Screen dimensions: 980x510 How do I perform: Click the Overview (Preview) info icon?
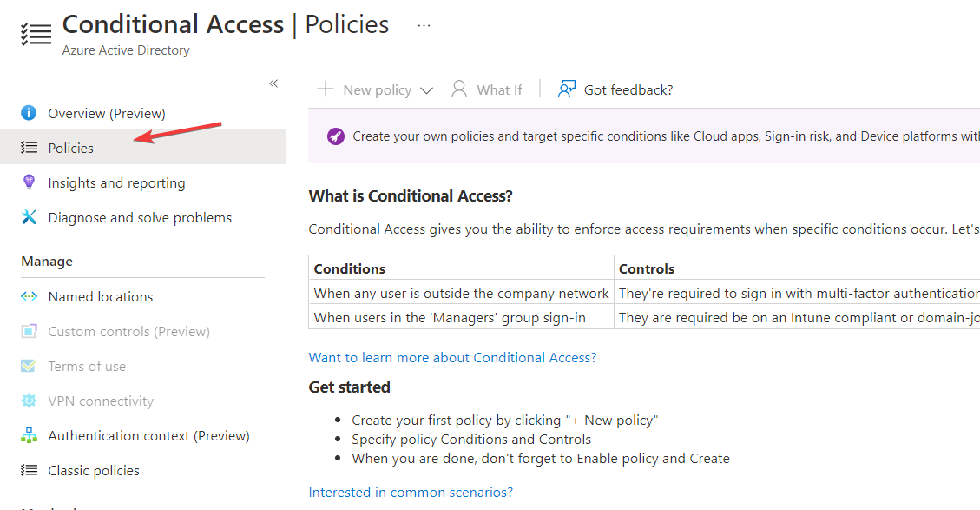point(29,113)
